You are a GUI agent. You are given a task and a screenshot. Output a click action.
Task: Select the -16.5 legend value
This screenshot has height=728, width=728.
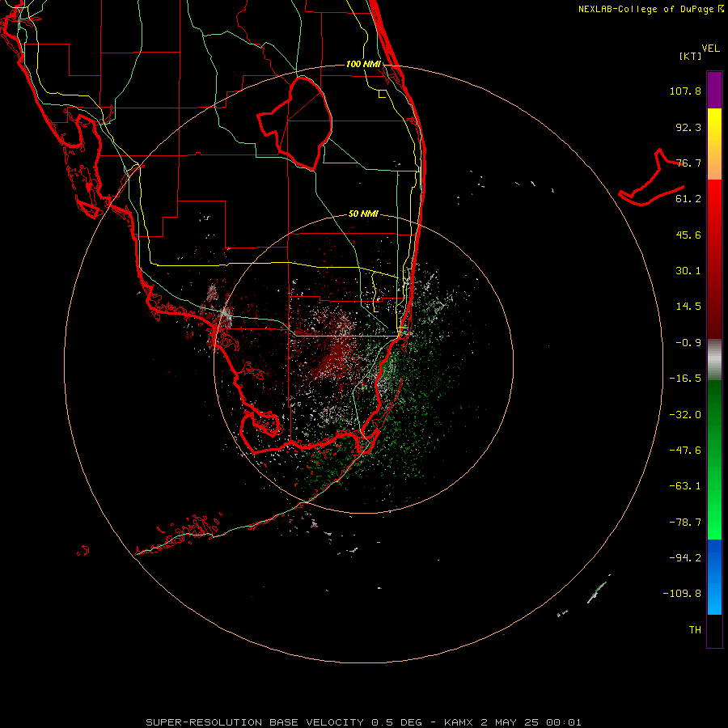[x=685, y=379]
